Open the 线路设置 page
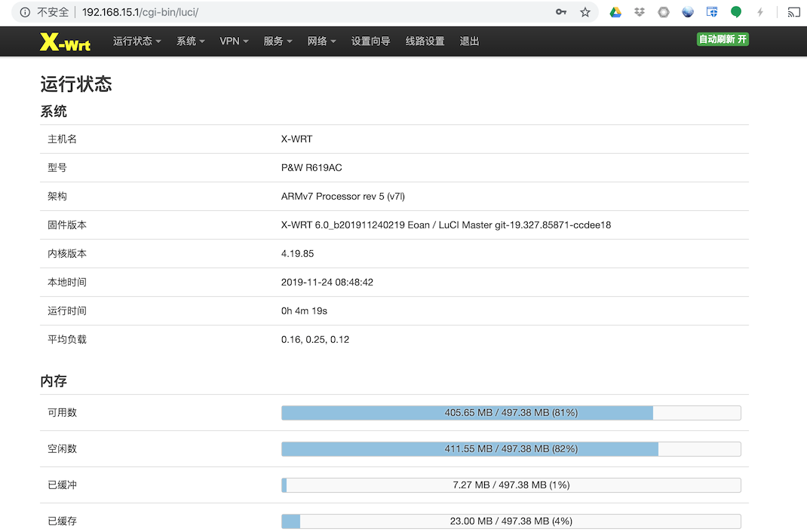 click(x=424, y=41)
